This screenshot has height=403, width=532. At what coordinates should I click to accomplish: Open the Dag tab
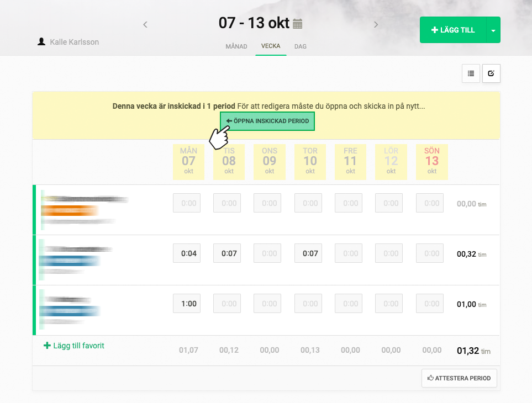point(301,46)
